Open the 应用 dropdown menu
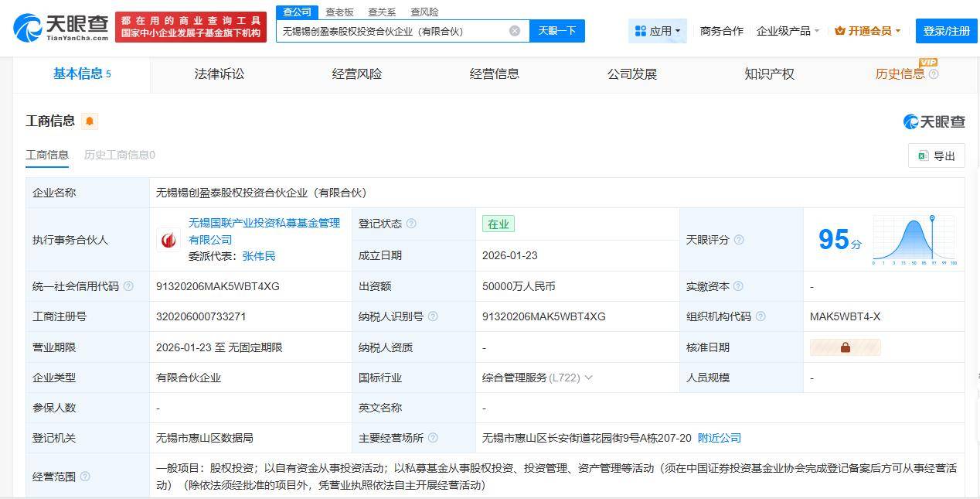980x499 pixels. coord(658,31)
